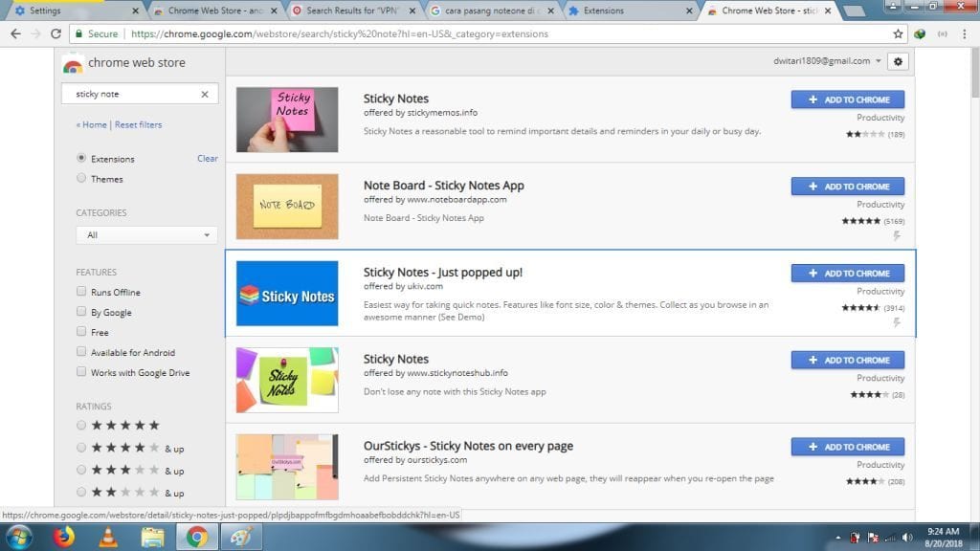Viewport: 980px width, 551px height.
Task: Clear the sticky note search box text
Action: coord(204,95)
